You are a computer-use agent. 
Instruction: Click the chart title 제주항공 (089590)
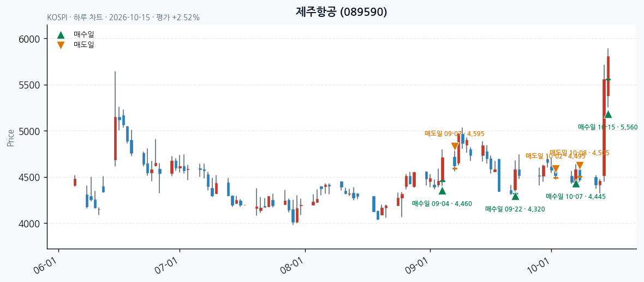pos(341,12)
